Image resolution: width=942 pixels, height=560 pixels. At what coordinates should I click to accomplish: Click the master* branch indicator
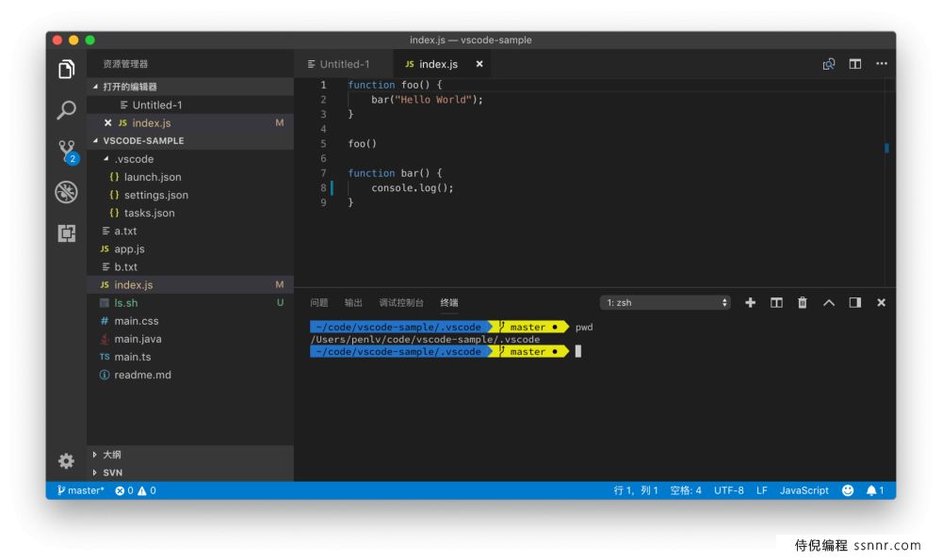(80, 490)
